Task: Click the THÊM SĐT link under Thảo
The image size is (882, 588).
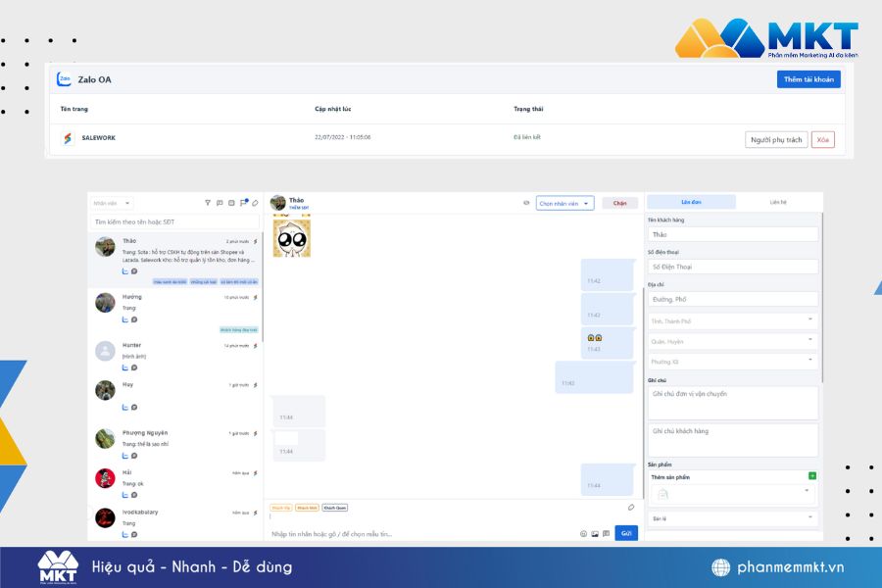Action: point(299,208)
